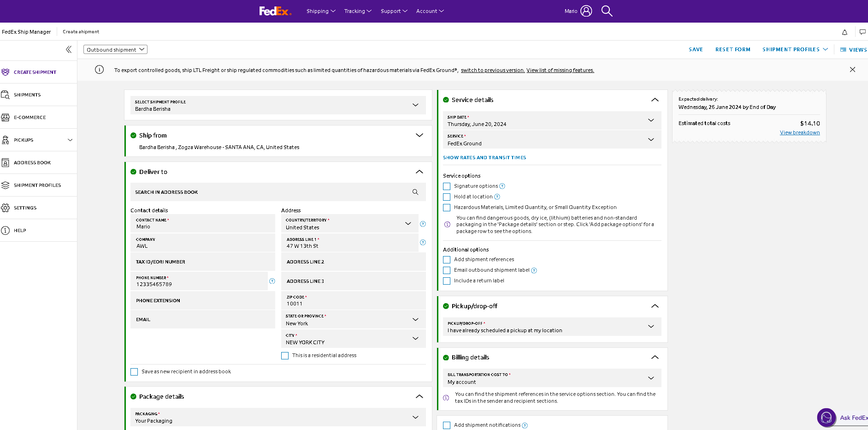Collapse the sidebar with the double chevron
The width and height of the screenshot is (868, 430).
pos(69,49)
